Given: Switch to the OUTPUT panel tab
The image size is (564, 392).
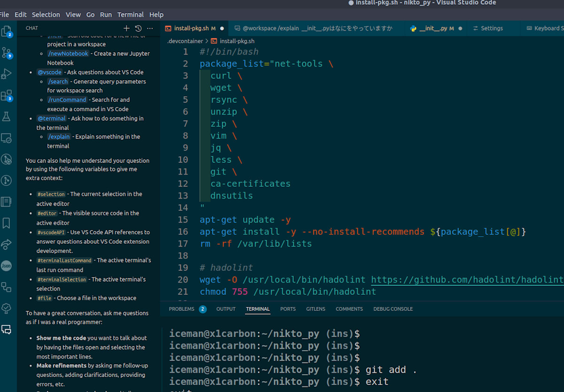Looking at the screenshot, I should click(x=226, y=309).
